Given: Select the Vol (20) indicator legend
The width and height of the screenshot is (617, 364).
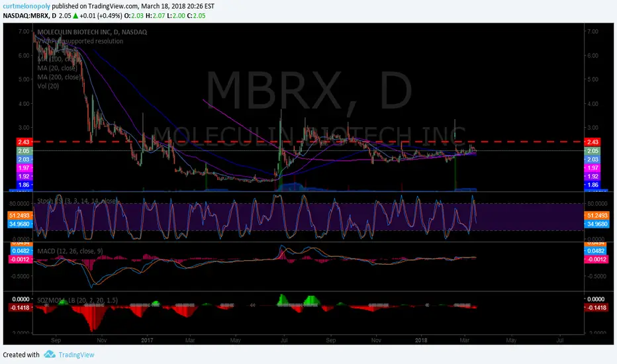Looking at the screenshot, I should tap(48, 86).
